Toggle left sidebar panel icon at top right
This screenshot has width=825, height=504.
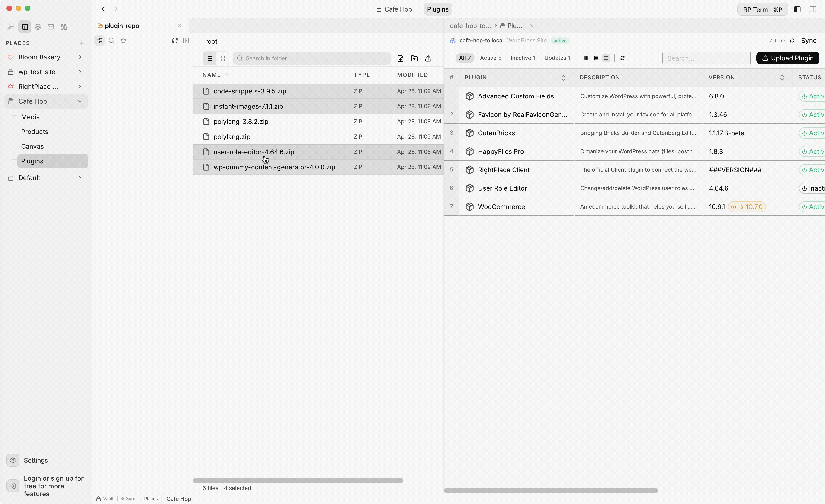[x=797, y=9]
